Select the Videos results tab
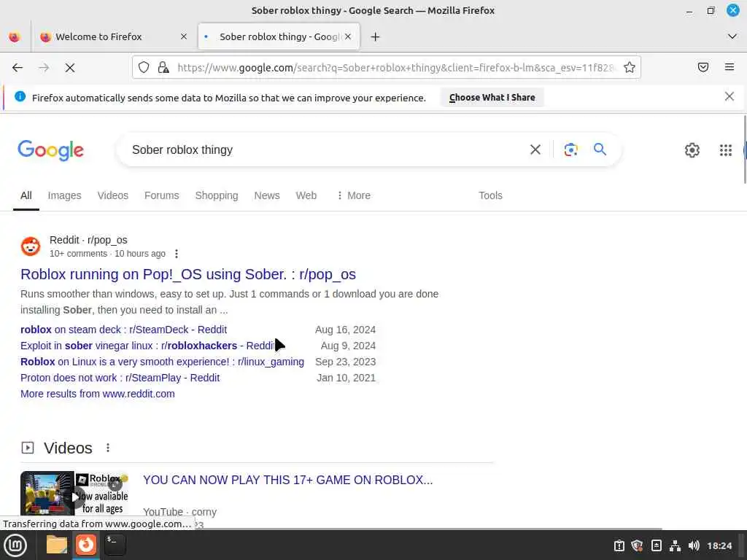 click(113, 195)
